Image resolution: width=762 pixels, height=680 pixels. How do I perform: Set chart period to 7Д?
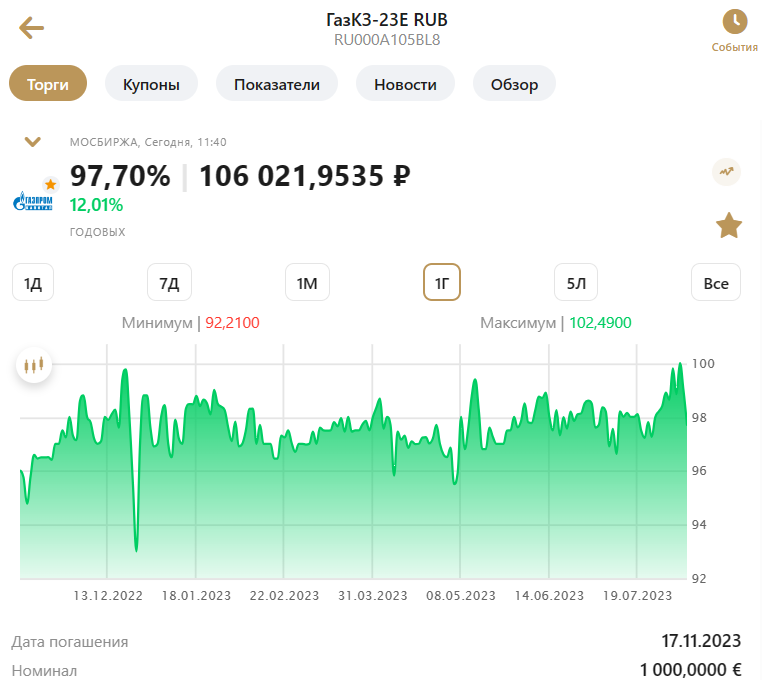[x=170, y=282]
